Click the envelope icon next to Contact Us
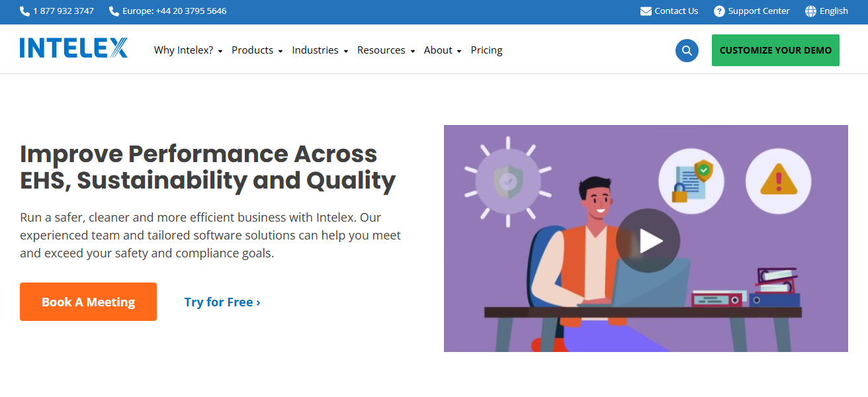868x397 pixels. (646, 11)
